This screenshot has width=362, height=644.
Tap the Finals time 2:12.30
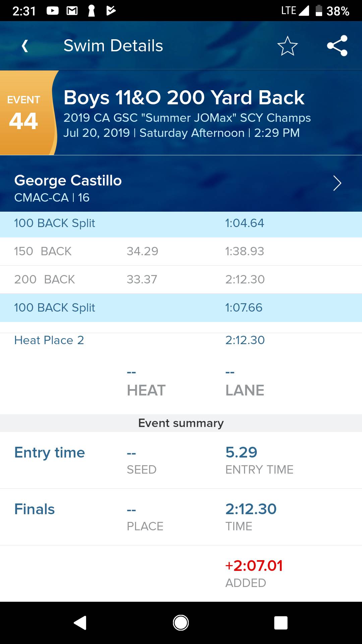click(x=251, y=509)
